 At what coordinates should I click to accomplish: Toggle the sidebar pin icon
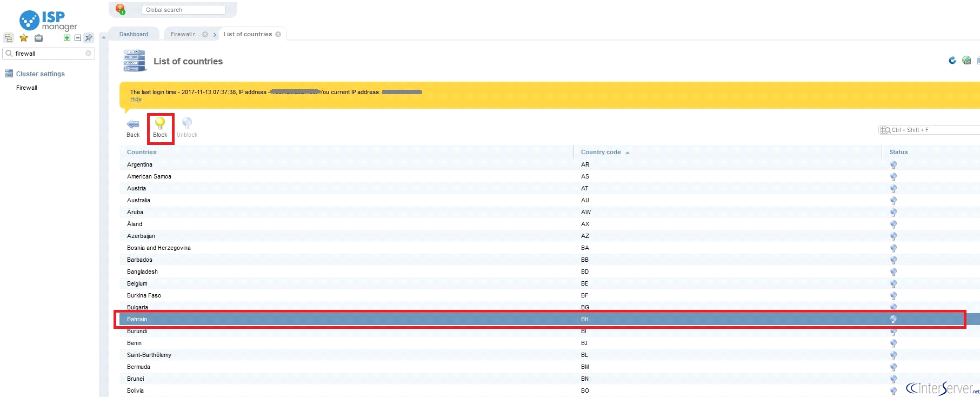(89, 38)
